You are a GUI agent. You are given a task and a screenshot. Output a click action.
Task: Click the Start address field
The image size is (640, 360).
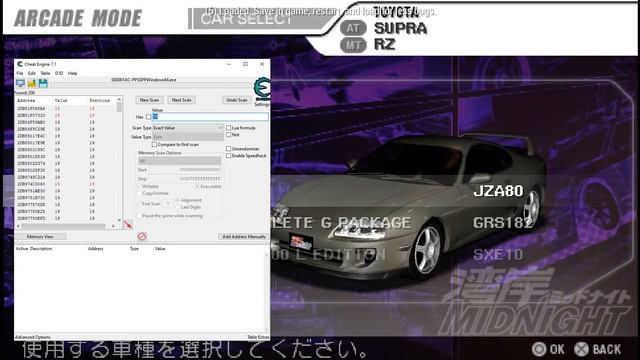coord(184,170)
